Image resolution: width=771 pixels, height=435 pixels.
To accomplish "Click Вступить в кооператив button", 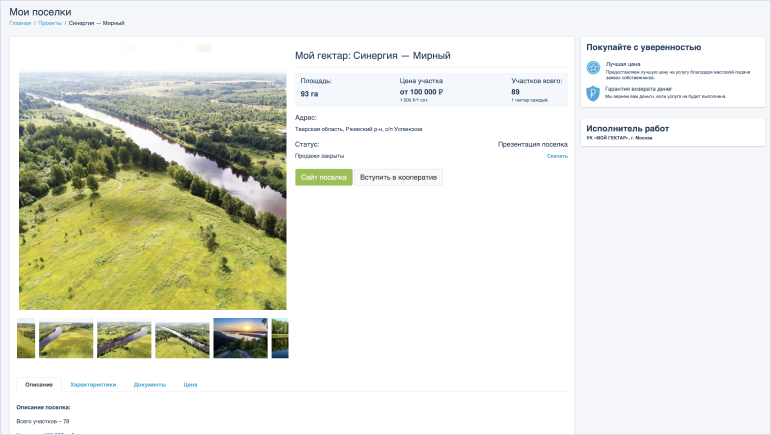I will tap(398, 177).
